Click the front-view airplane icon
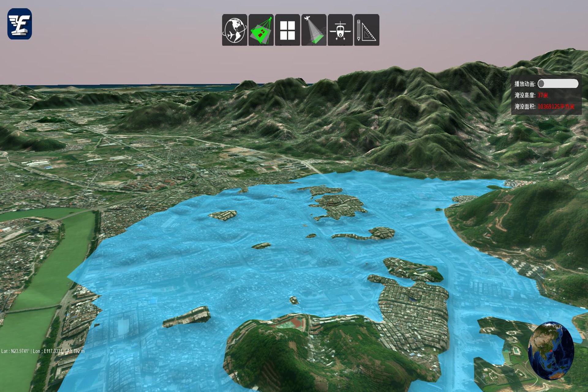588x392 pixels. [x=340, y=30]
